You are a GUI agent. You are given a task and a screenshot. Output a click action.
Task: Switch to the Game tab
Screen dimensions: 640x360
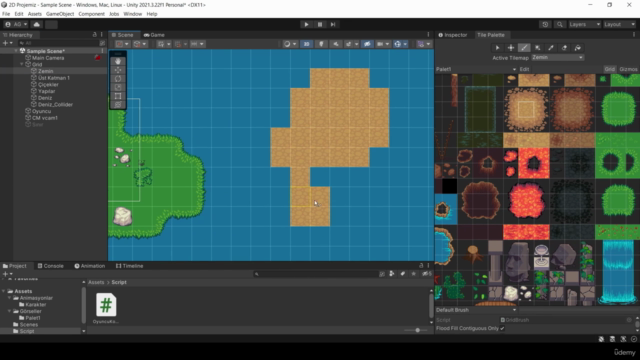(154, 35)
